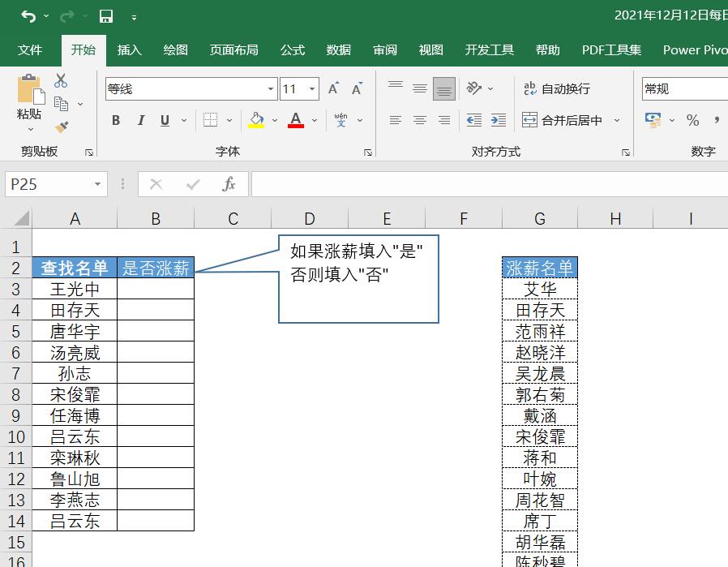This screenshot has height=567, width=728.
Task: Expand merge and center options arrow
Action: coord(617,120)
